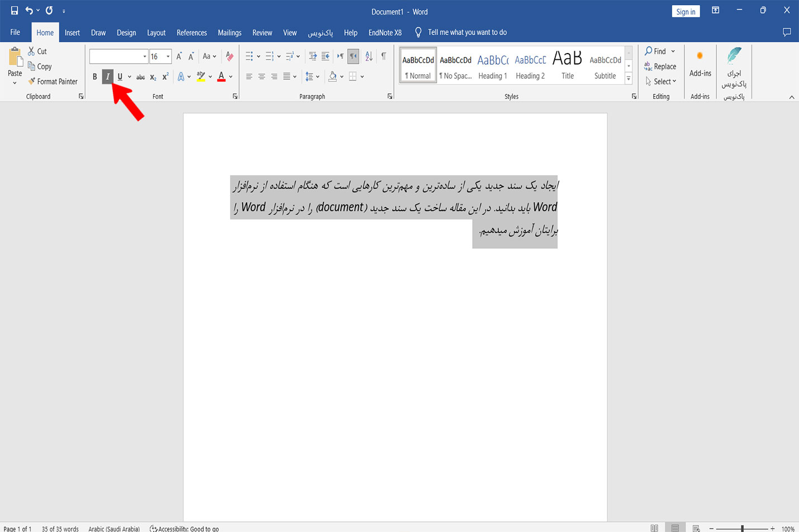Open the Paragraph dialog launcher

tap(390, 97)
